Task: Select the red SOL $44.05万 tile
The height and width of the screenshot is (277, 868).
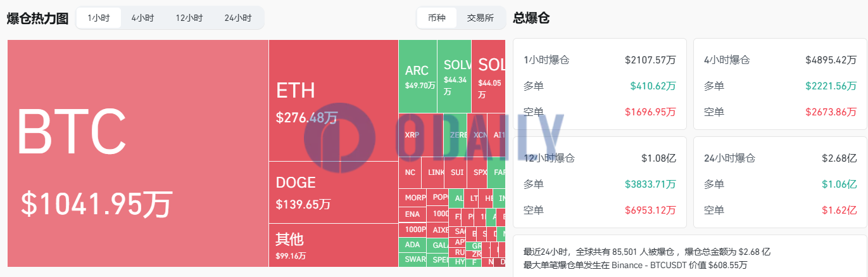Action: click(x=489, y=76)
